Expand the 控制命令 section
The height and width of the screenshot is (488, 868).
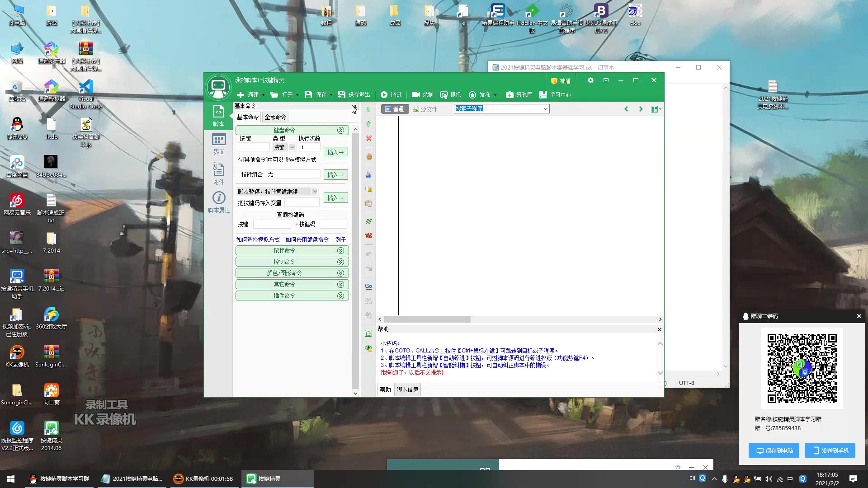click(x=292, y=262)
